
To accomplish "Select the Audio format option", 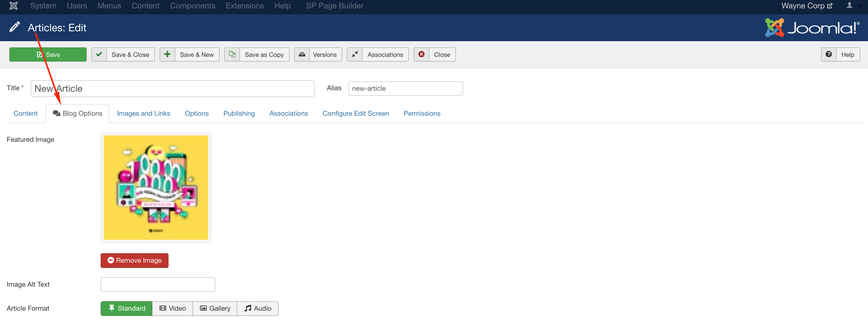I will coord(257,308).
